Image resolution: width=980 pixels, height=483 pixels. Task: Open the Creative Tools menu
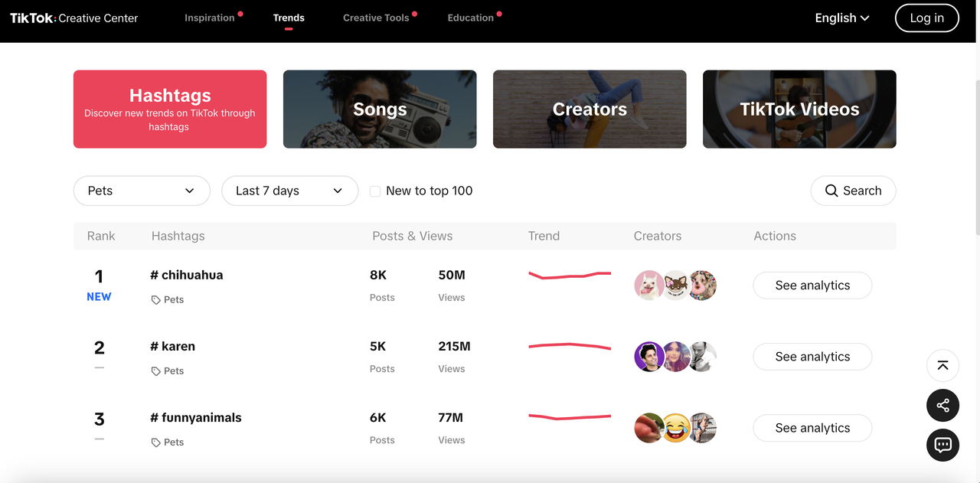(x=376, y=18)
